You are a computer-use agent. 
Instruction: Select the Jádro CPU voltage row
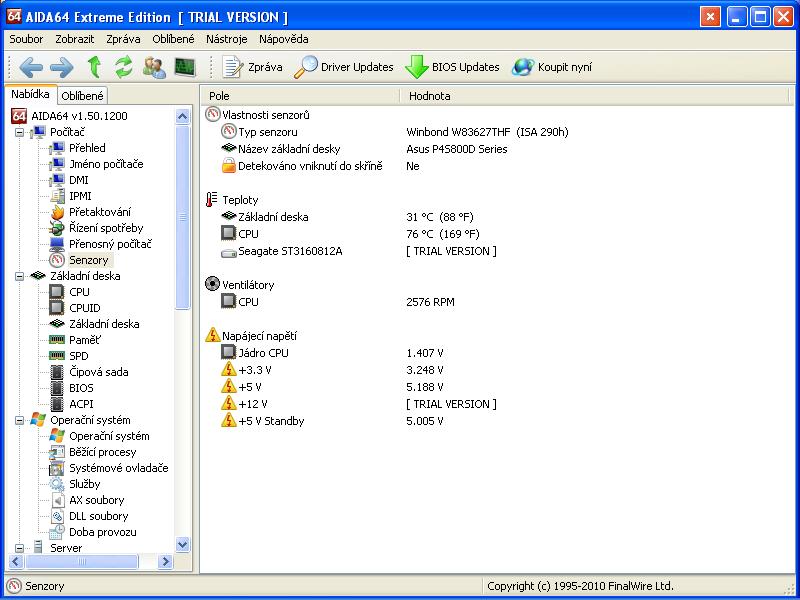coord(332,353)
